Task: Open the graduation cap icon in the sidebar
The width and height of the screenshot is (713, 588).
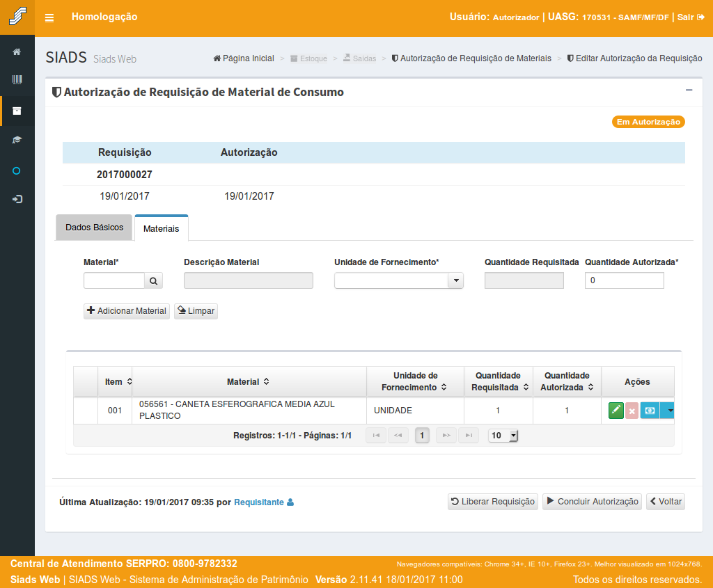Action: click(17, 140)
